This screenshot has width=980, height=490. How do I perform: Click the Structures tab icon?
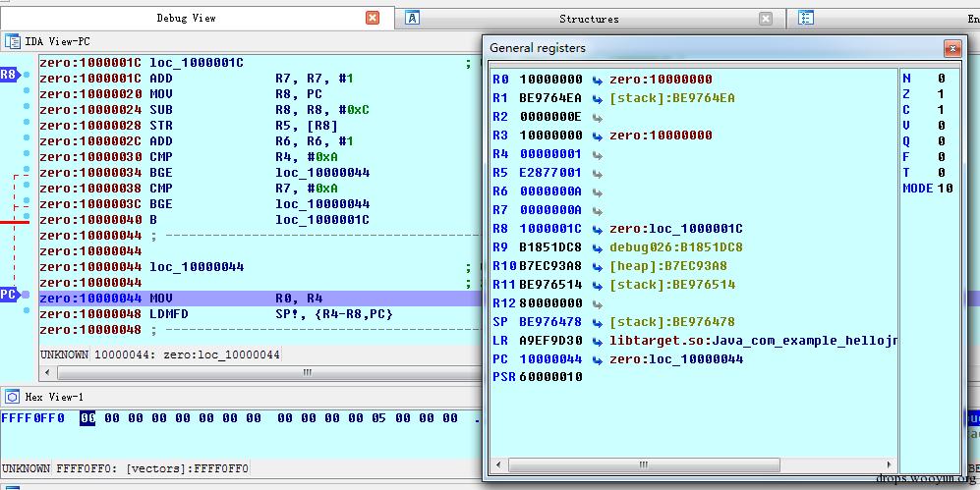tap(413, 18)
